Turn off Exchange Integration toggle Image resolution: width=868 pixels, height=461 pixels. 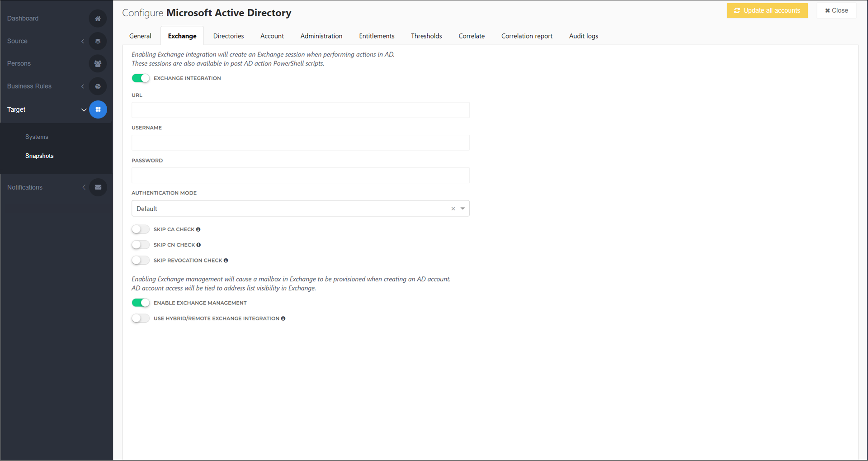coord(141,78)
